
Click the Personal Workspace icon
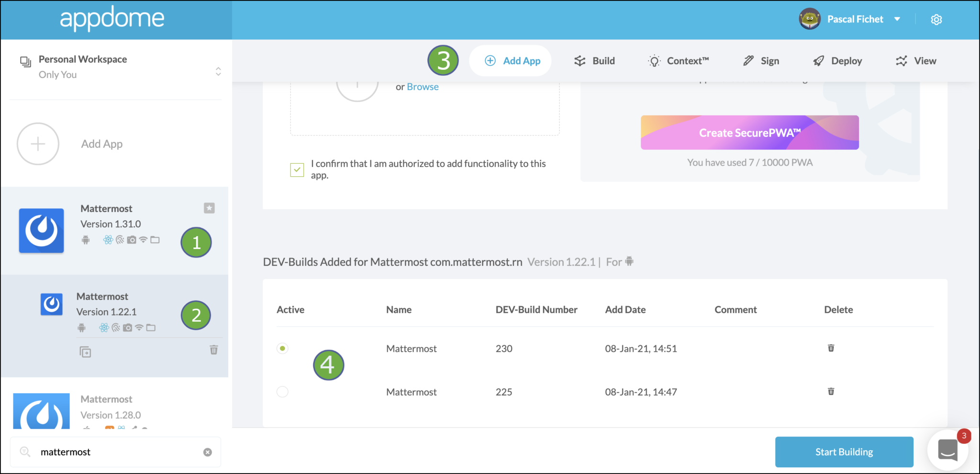click(x=25, y=61)
